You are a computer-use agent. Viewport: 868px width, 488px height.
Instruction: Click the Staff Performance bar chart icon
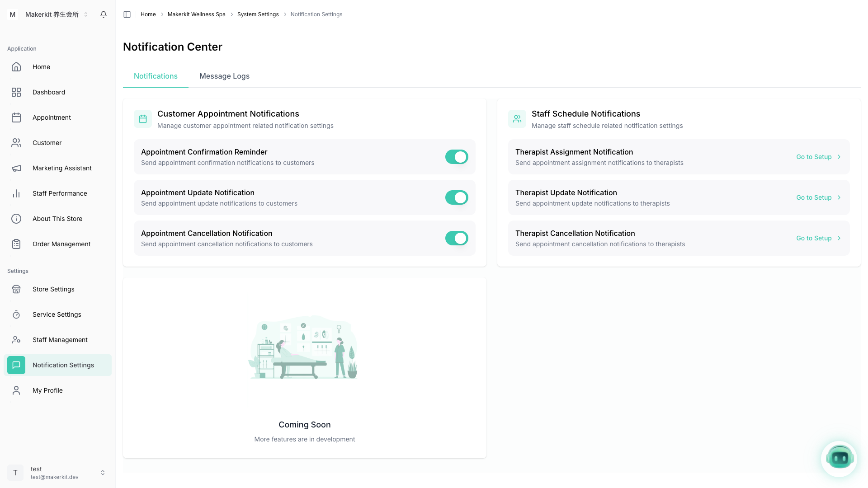(16, 193)
